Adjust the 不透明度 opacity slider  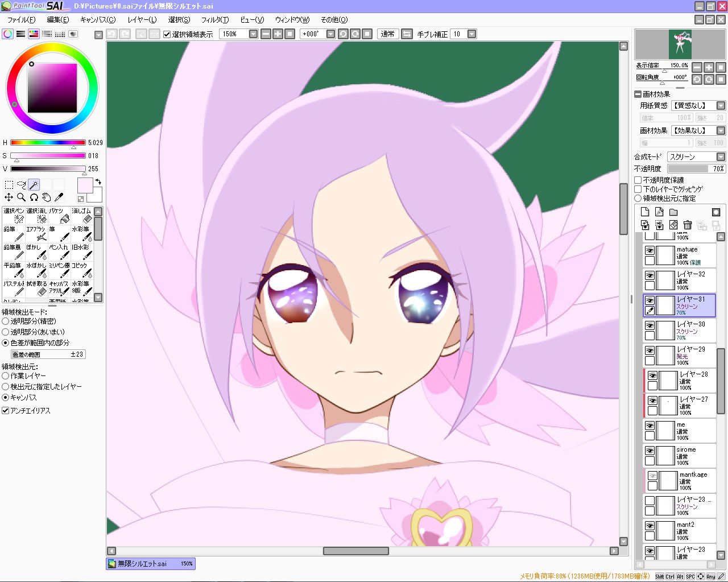696,169
